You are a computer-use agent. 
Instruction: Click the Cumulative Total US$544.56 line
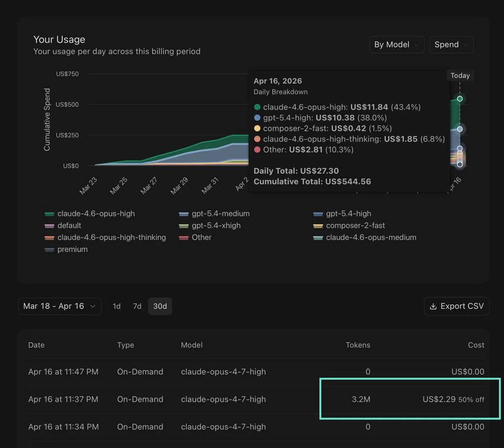(x=312, y=181)
